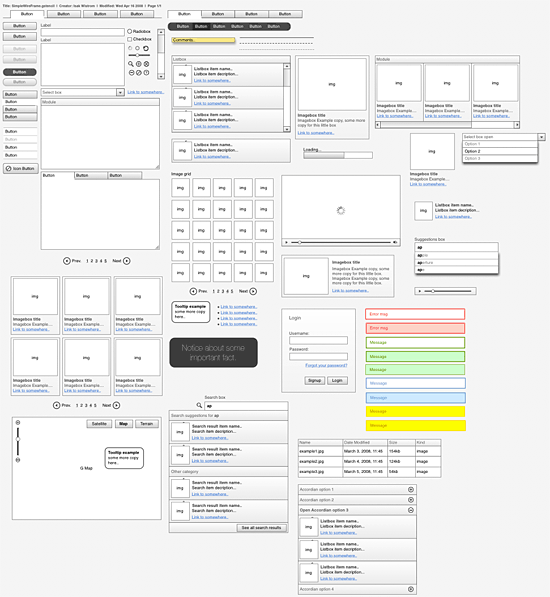This screenshot has height=597, width=550.
Task: Click the Listbox scrollbar down arrow
Action: point(287,129)
